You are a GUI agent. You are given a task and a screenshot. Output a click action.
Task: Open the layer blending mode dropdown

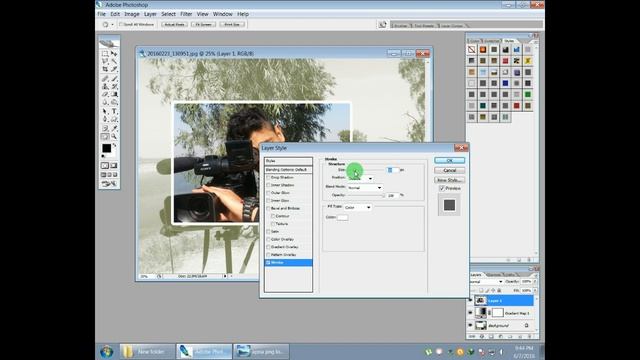[501, 282]
